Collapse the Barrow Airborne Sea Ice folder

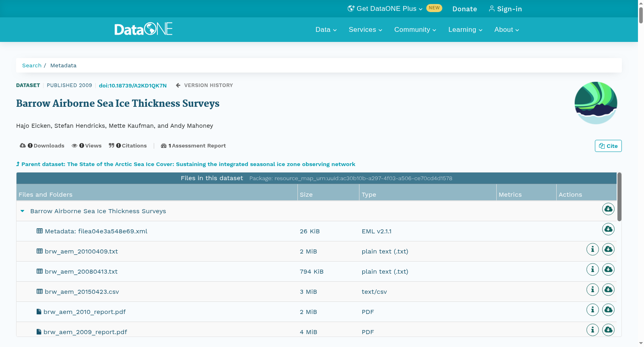(x=23, y=211)
